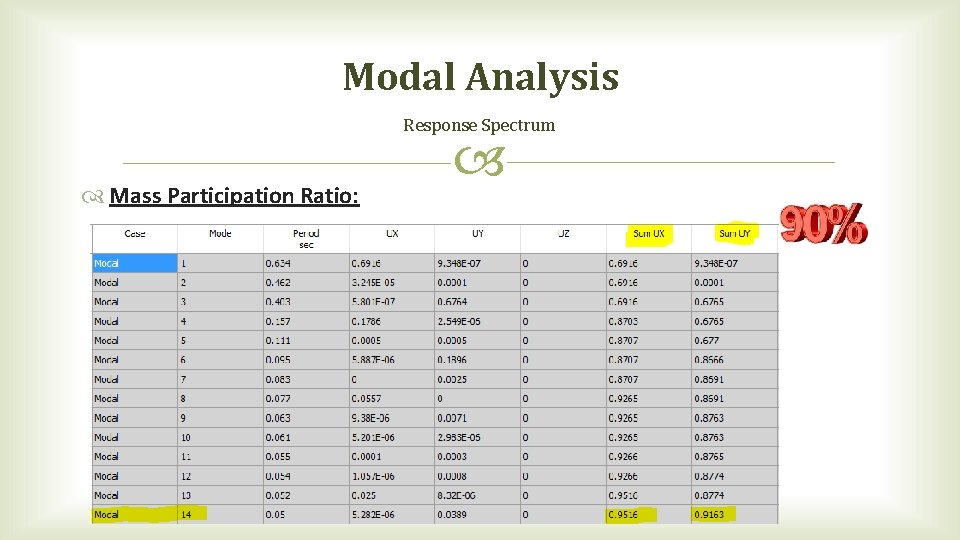Click the Response Spectrum subtitle
Image resolution: width=960 pixels, height=540 pixels.
479,125
